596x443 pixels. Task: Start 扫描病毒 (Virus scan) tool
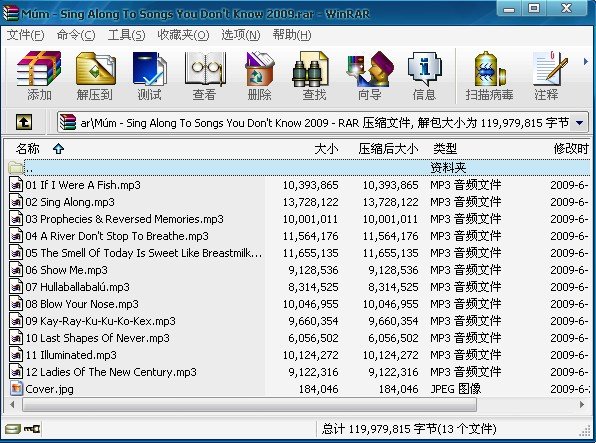coord(490,76)
